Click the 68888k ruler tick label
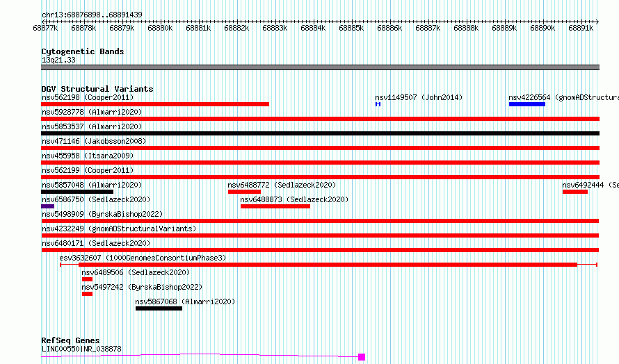The width and height of the screenshot is (619, 364). (466, 28)
